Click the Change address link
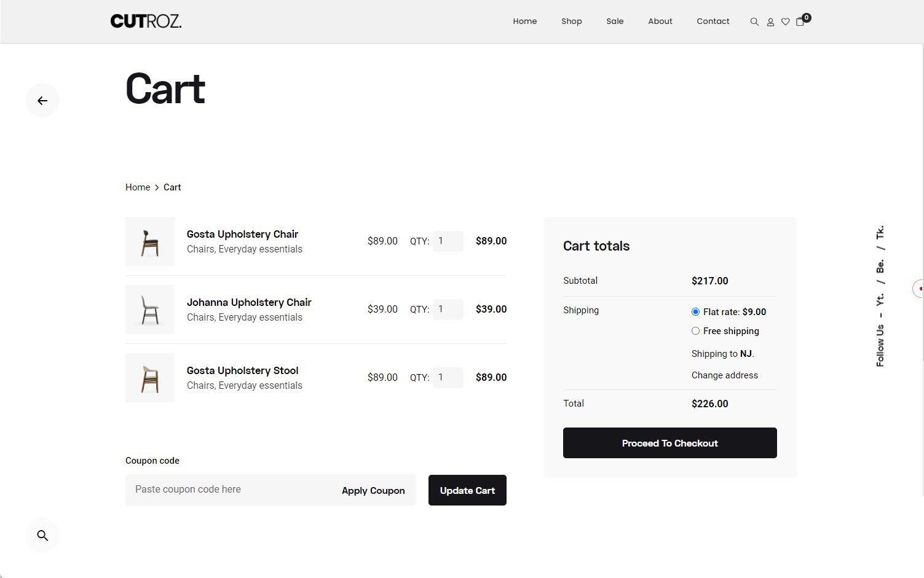924x578 pixels. pyautogui.click(x=724, y=375)
